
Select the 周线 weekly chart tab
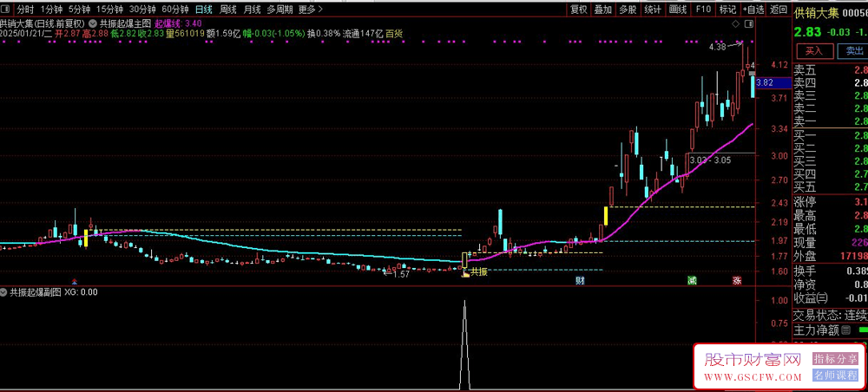click(x=228, y=10)
